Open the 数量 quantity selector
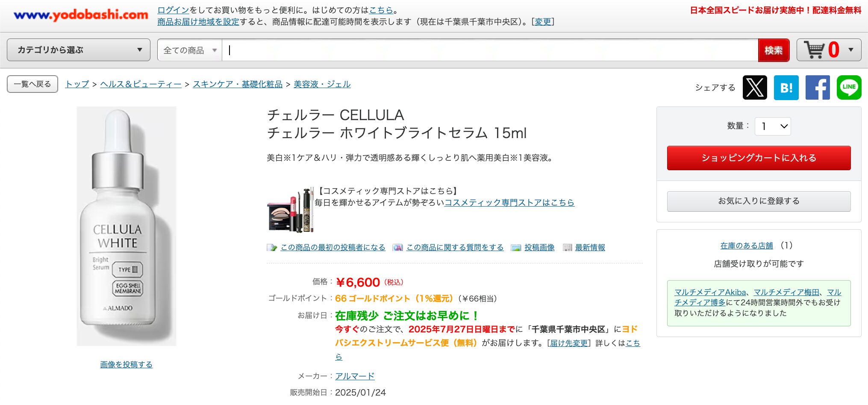Screen dimensions: 868x405 coord(773,126)
